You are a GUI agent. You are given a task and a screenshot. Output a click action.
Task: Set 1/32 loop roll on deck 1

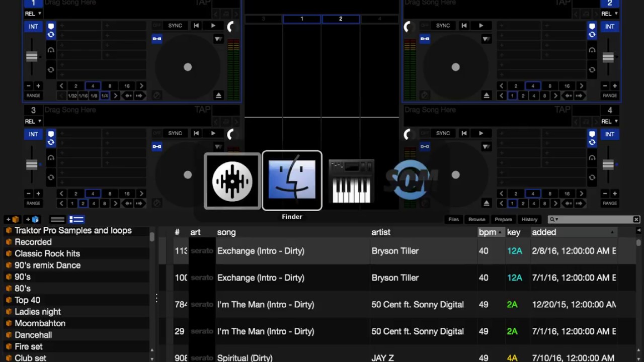click(x=72, y=96)
